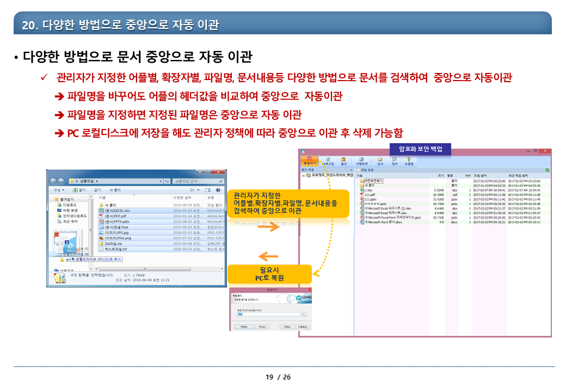Select 111.pdf in the backup file list

(370, 194)
